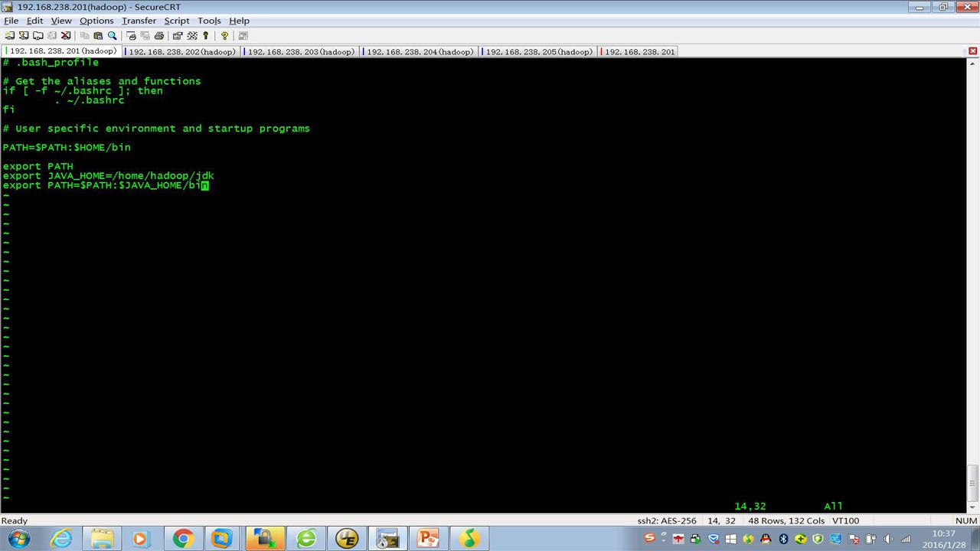The height and width of the screenshot is (551, 980).
Task: Click the terminal vertical scrollbar
Action: (973, 285)
